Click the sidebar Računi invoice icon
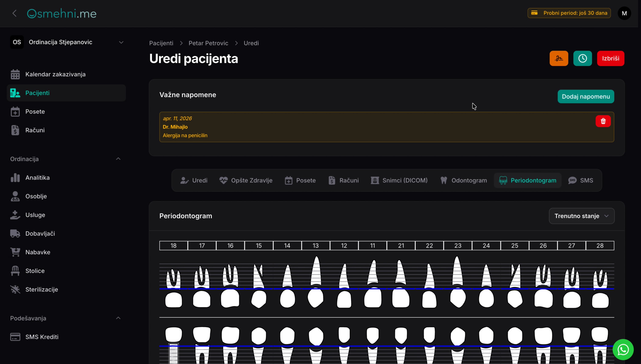The image size is (641, 364). pos(15,130)
